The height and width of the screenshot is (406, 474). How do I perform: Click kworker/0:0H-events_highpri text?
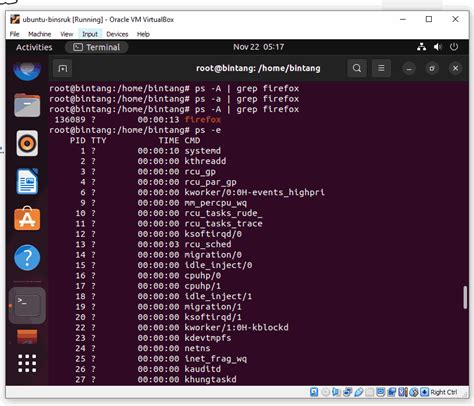[x=255, y=192]
